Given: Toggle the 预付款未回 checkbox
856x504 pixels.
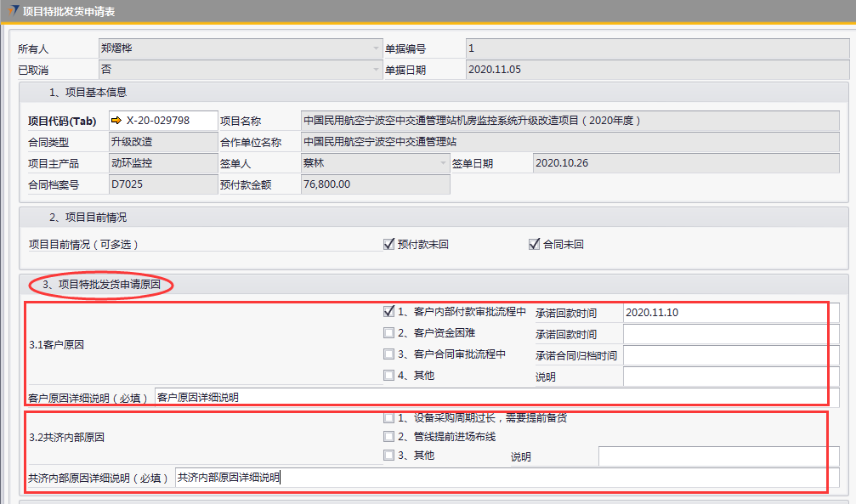Looking at the screenshot, I should click(x=389, y=245).
